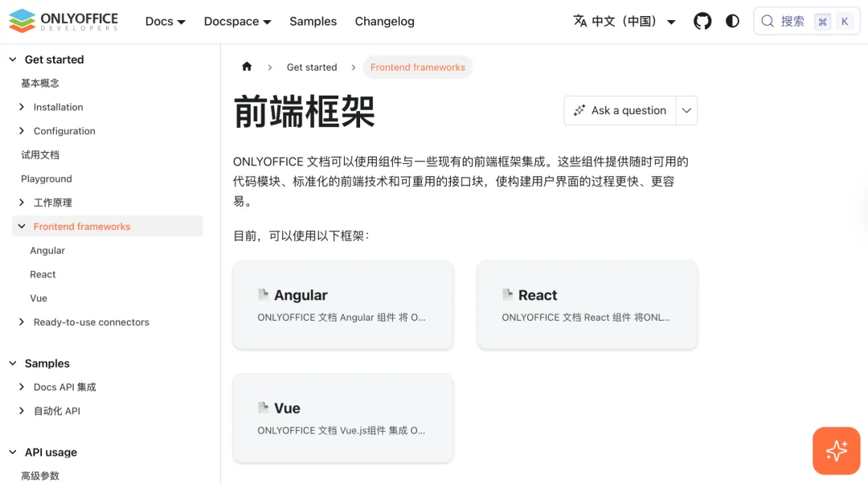
Task: Open the Angular card title
Action: tap(301, 294)
